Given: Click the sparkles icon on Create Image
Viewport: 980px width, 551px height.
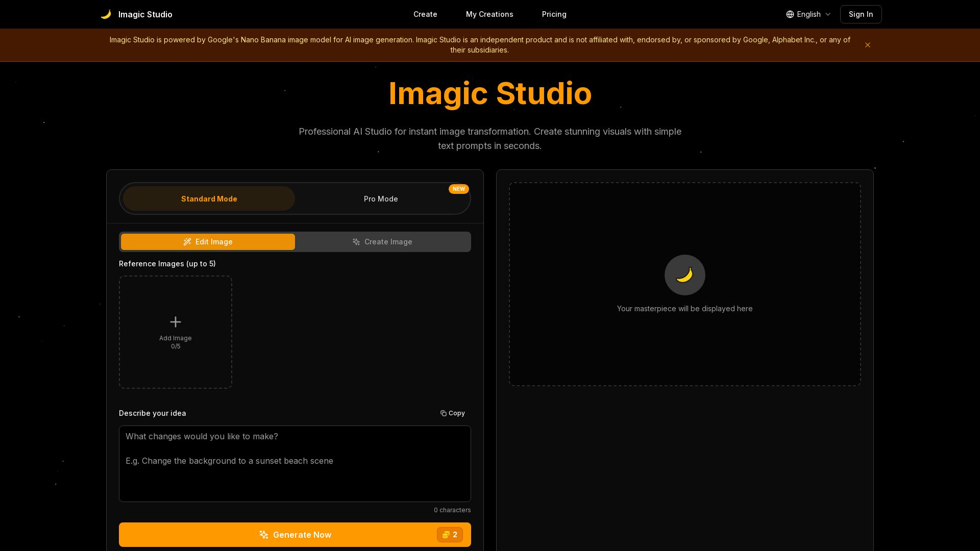Looking at the screenshot, I should point(356,242).
